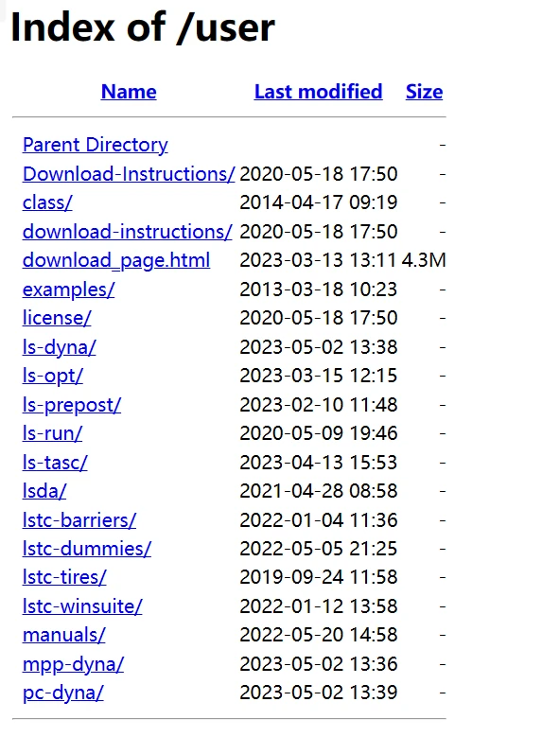Sort listing by Name column header
Viewport: 560px width, 737px height.
pyautogui.click(x=129, y=92)
